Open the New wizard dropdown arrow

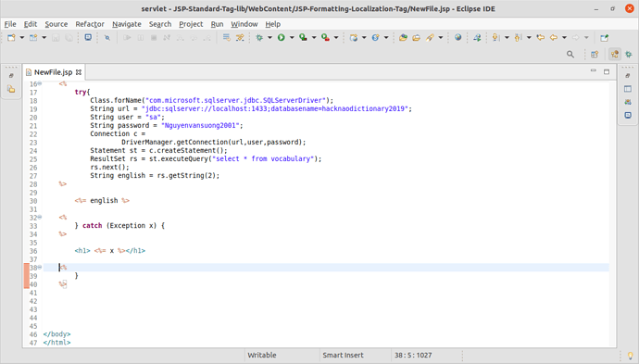pos(22,37)
